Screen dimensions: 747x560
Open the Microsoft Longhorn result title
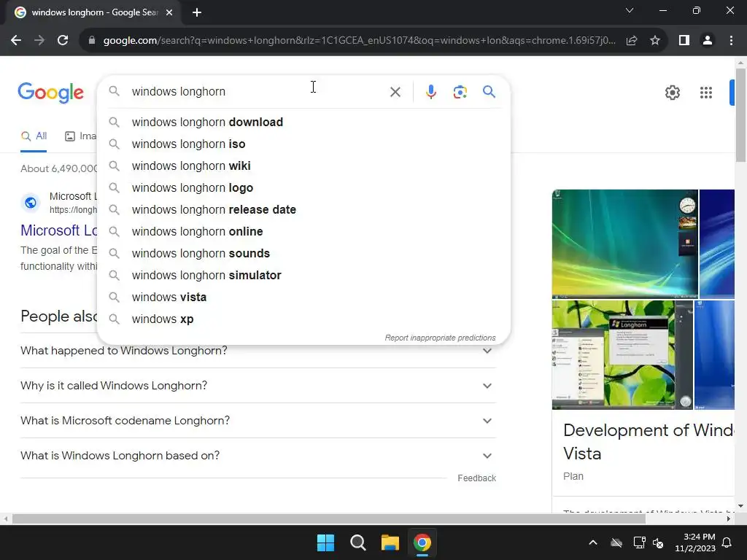tap(59, 230)
